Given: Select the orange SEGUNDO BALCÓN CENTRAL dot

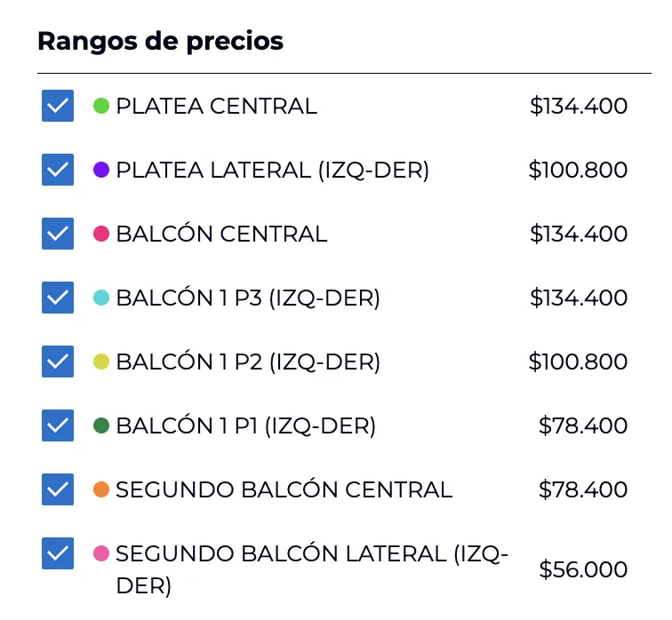Looking at the screenshot, I should pyautogui.click(x=101, y=489).
